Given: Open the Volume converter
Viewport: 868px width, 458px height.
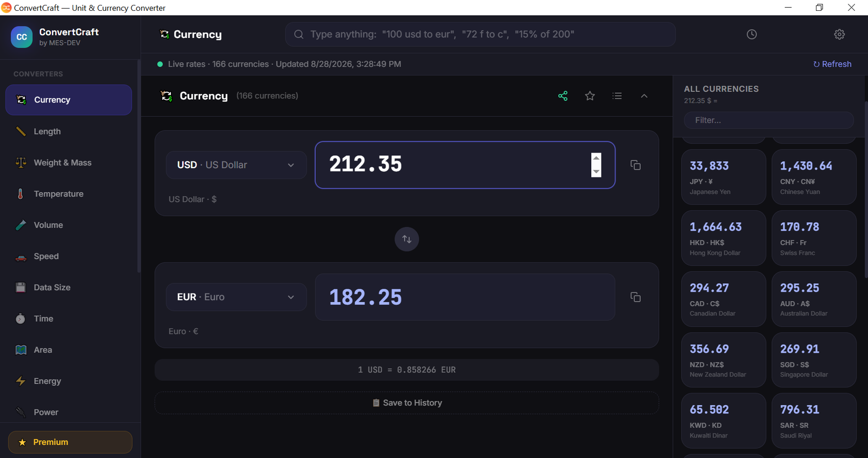Looking at the screenshot, I should click(x=69, y=225).
